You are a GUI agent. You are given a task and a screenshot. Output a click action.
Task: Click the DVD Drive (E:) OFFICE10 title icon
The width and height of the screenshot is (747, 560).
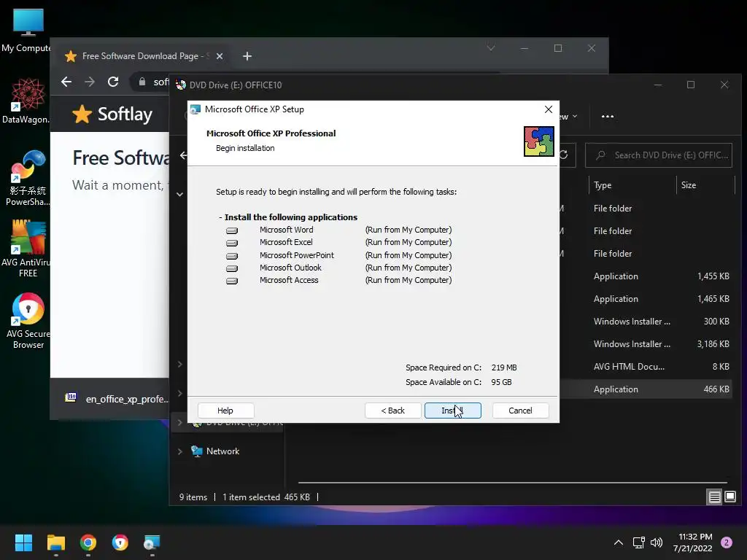point(181,85)
